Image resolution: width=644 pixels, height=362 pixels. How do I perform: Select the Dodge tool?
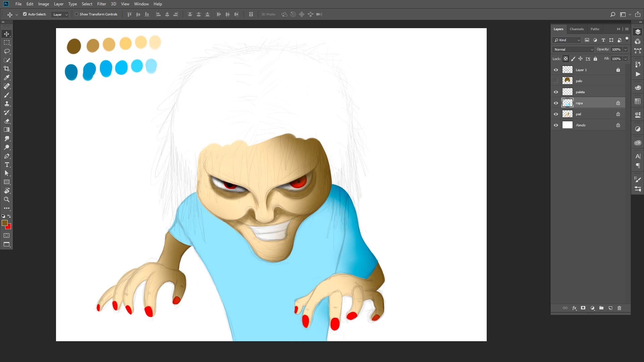pyautogui.click(x=7, y=147)
